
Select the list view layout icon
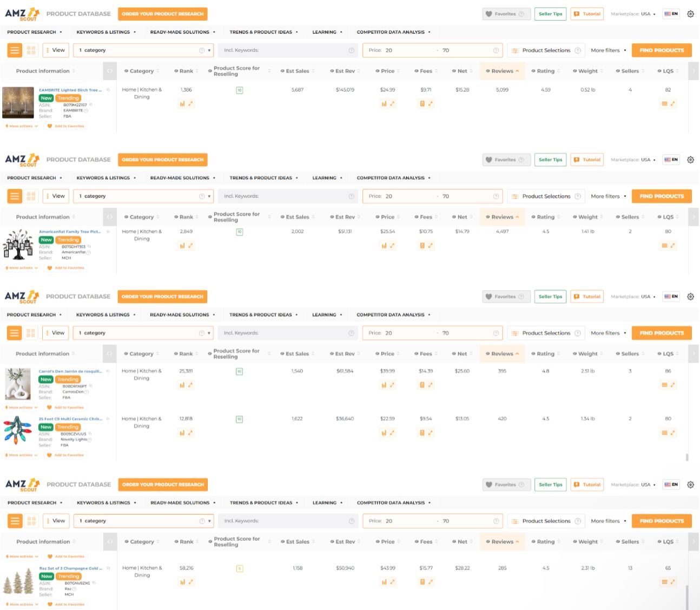pyautogui.click(x=14, y=50)
